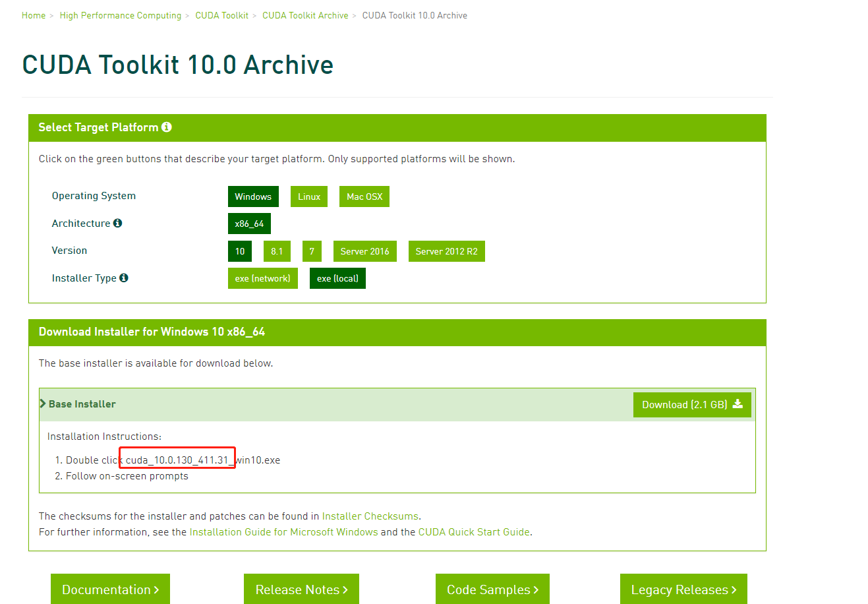Open High Performance Computing breadcrumb
The image size is (868, 604).
pos(121,15)
